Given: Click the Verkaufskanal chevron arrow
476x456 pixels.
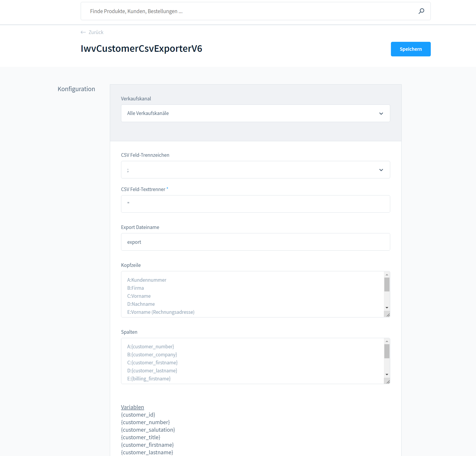Looking at the screenshot, I should [381, 114].
